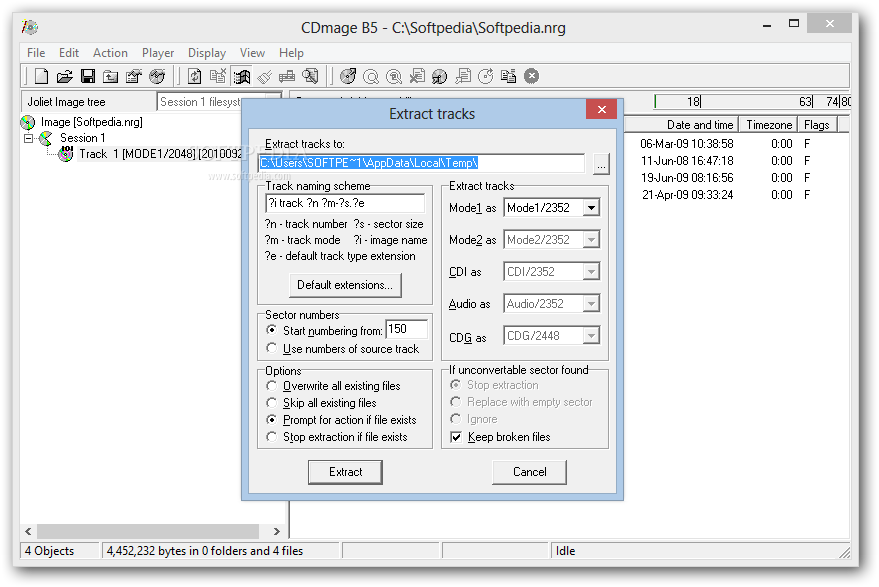Viewport: 879px width, 587px height.
Task: Click the New blank page toolbar icon
Action: point(41,76)
